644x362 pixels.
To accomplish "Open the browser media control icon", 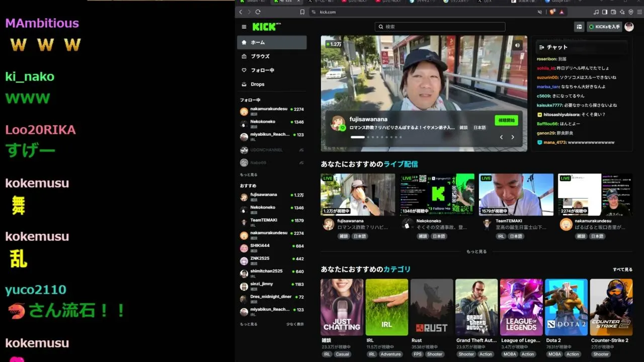I will pyautogui.click(x=596, y=12).
